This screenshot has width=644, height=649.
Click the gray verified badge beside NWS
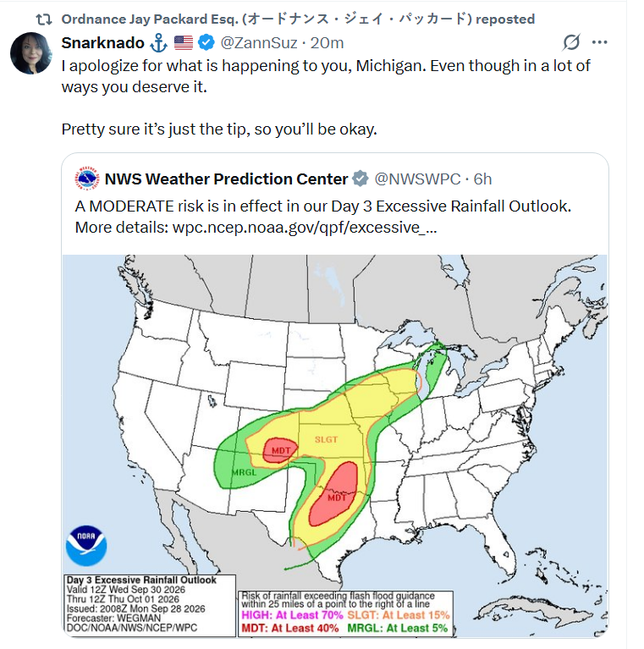coord(361,179)
